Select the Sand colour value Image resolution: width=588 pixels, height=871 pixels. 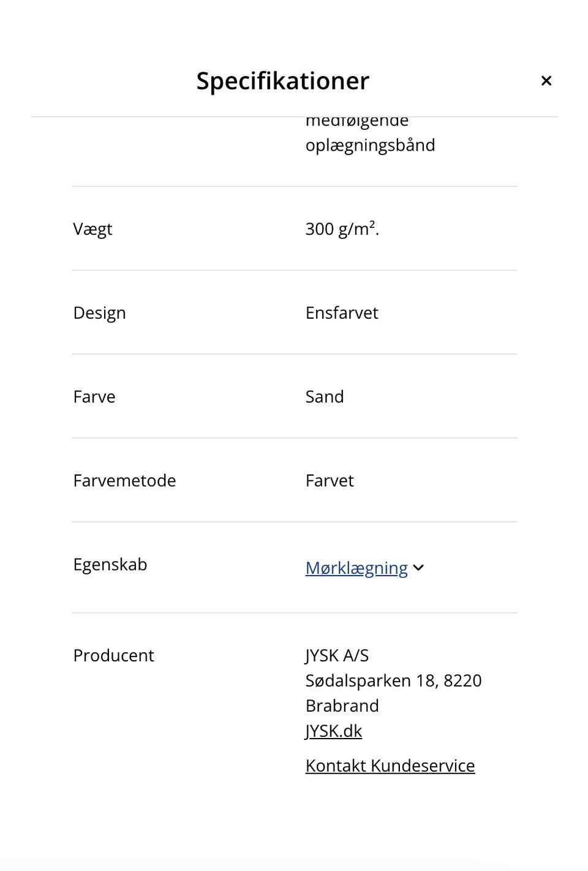pos(325,397)
